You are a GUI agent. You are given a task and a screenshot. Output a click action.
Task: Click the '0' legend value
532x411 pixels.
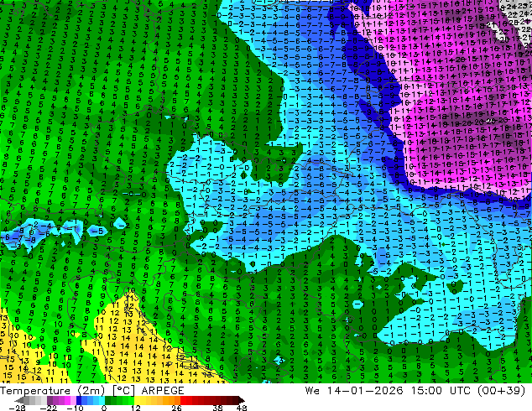104,408
